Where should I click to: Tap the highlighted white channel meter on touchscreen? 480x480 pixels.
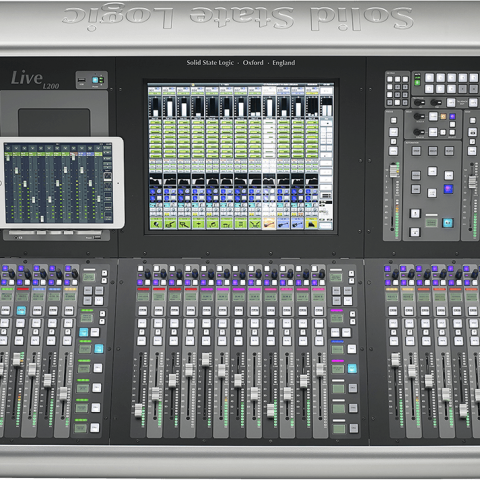(269, 107)
